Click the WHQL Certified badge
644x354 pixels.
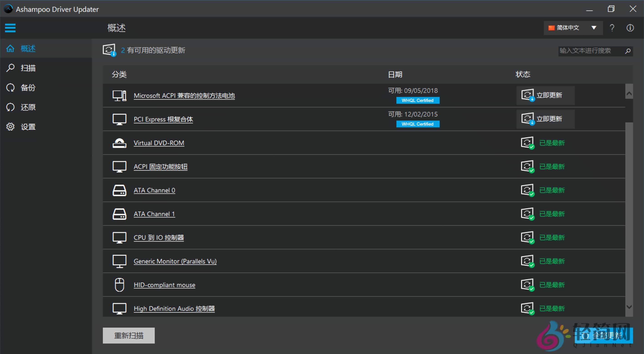click(418, 100)
